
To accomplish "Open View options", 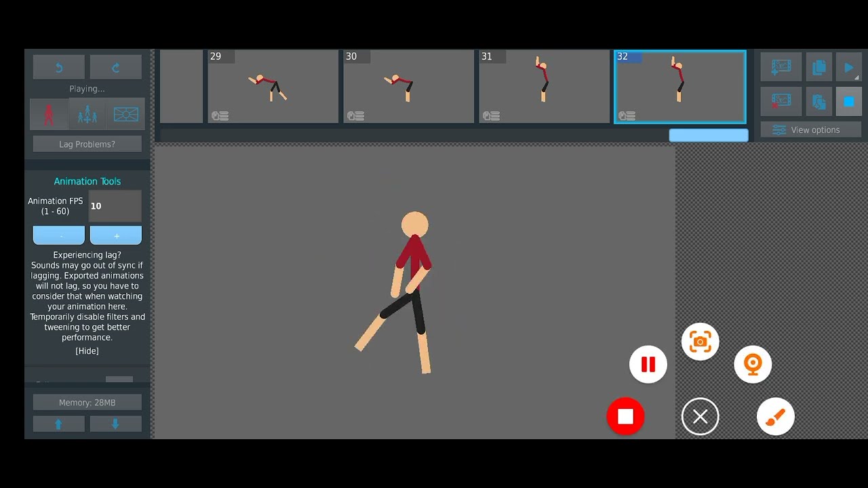I will (811, 130).
